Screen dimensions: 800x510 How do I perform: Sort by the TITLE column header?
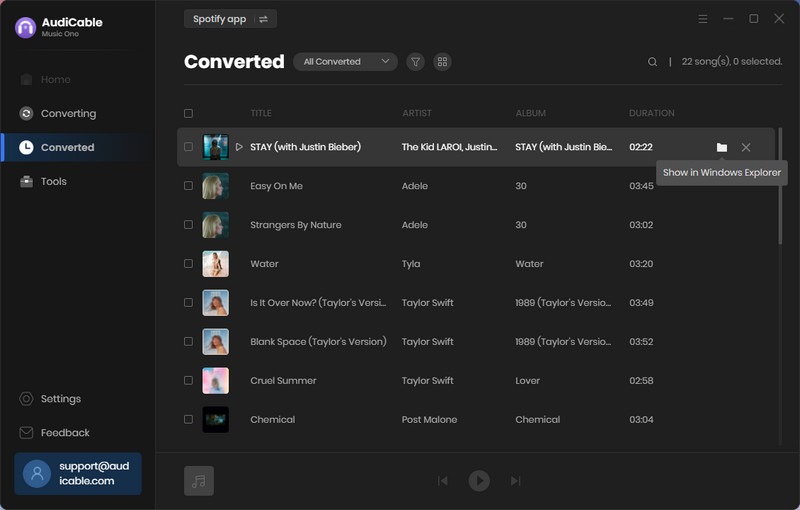pos(261,113)
